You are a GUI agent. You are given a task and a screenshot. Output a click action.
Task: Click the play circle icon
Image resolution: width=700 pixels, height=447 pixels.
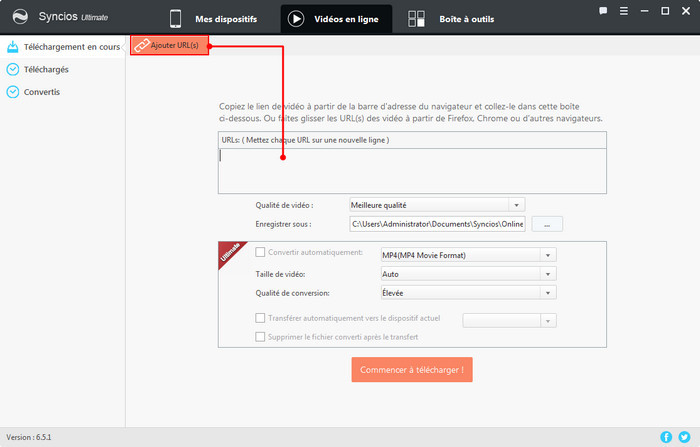coord(296,19)
